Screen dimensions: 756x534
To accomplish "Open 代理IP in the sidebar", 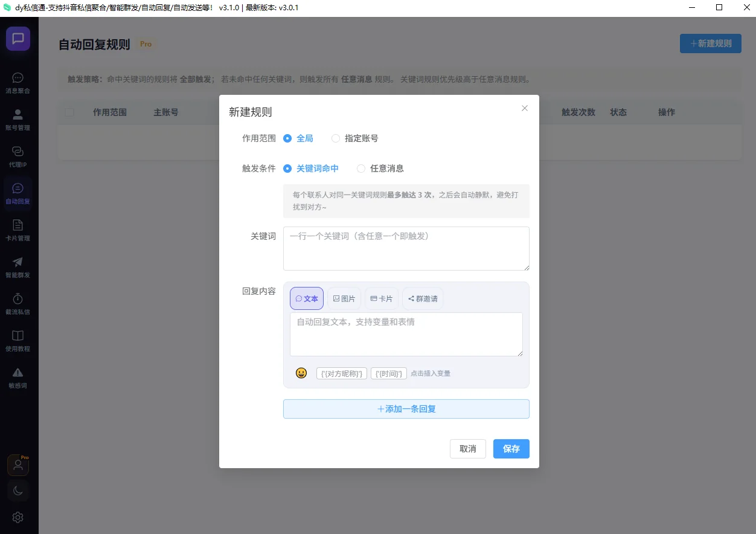I will click(18, 157).
